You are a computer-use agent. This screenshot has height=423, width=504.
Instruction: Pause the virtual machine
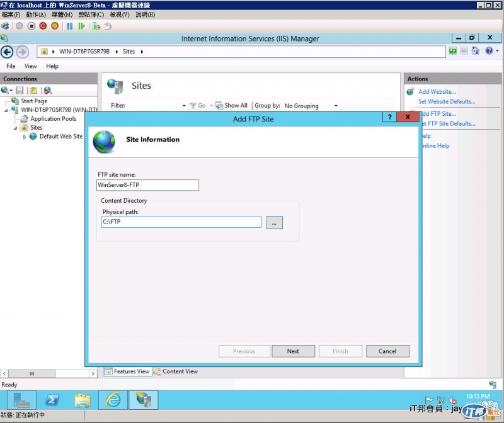(x=70, y=26)
